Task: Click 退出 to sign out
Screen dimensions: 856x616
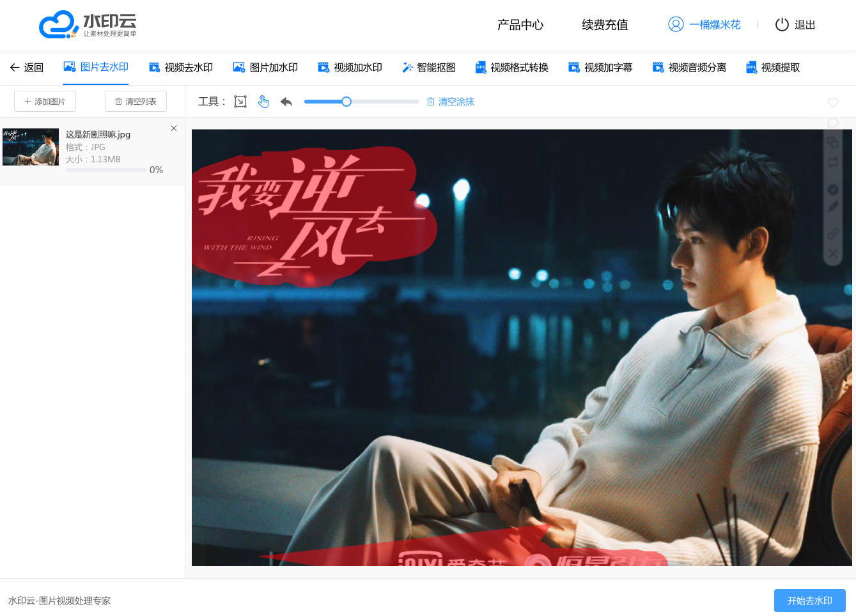Action: [805, 25]
